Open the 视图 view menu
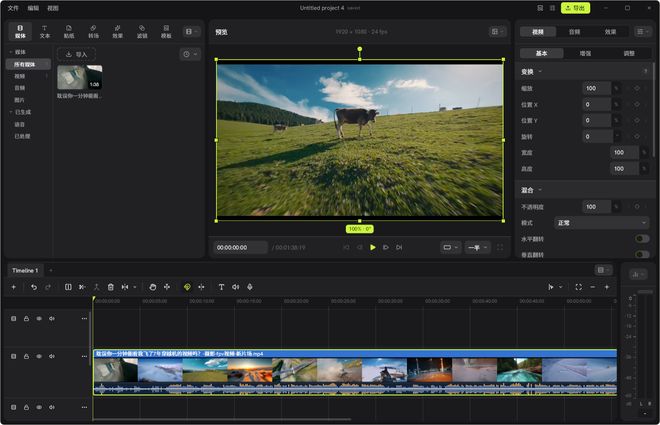Viewport: 660px width, 425px height. tap(53, 8)
